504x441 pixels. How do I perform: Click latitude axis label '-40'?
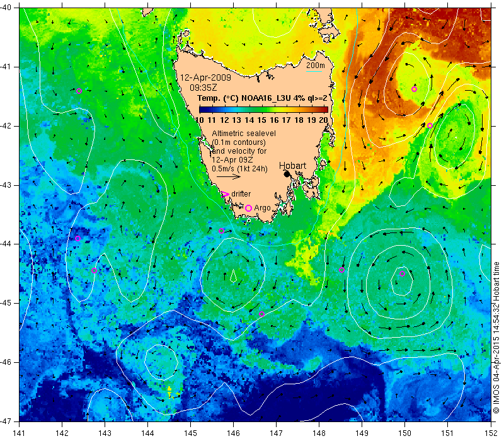point(6,7)
